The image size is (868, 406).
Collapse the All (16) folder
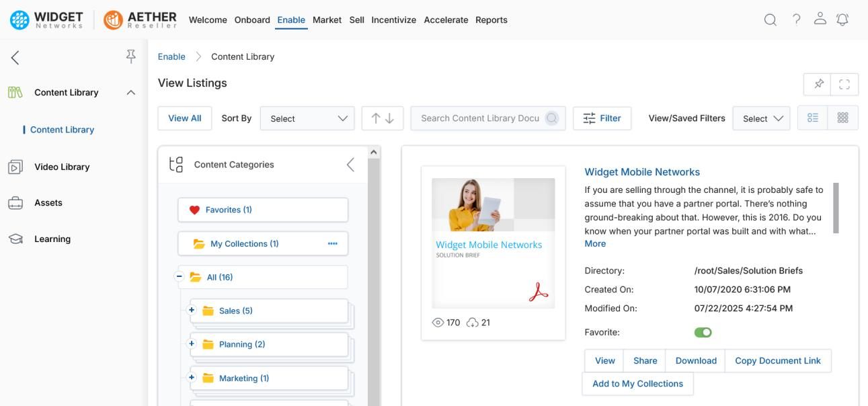pyautogui.click(x=180, y=276)
